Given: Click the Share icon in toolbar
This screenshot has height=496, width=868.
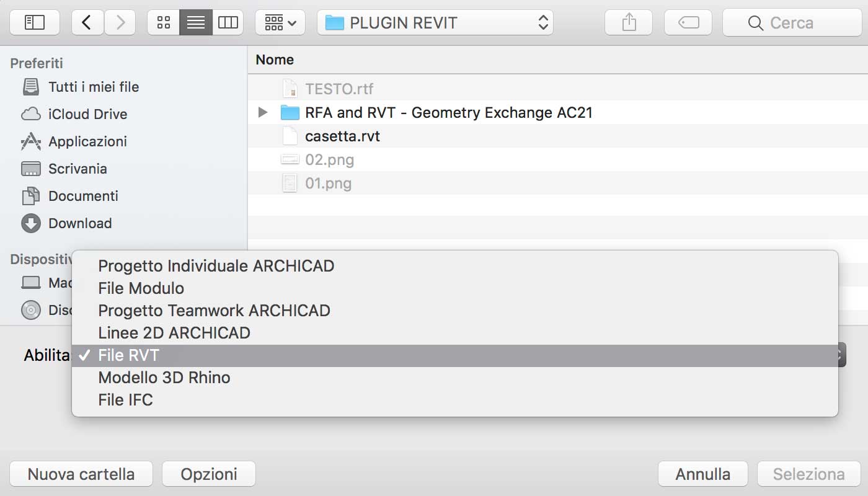Looking at the screenshot, I should click(x=629, y=23).
